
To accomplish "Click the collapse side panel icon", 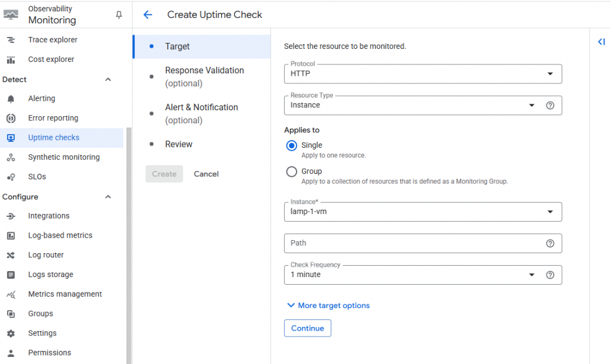I will point(601,42).
